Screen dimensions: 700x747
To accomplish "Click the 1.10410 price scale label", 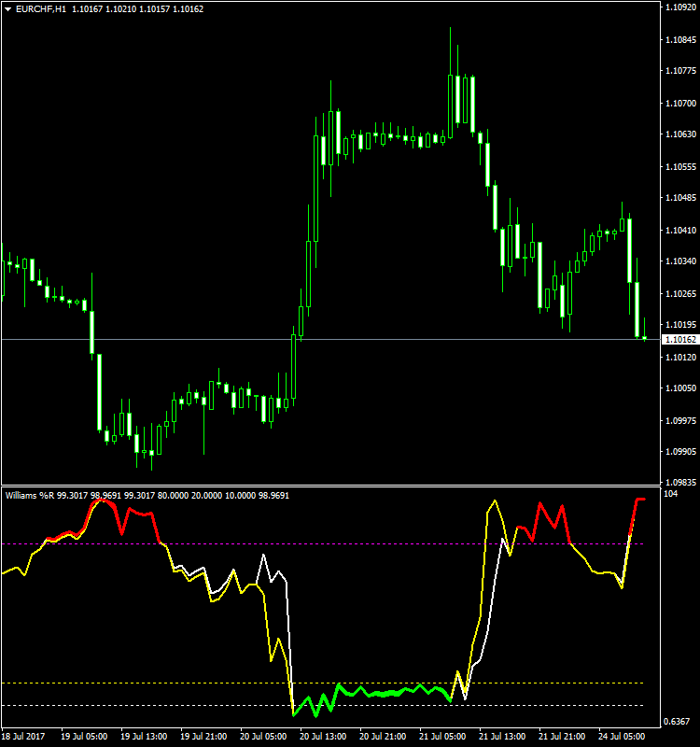I will click(680, 231).
